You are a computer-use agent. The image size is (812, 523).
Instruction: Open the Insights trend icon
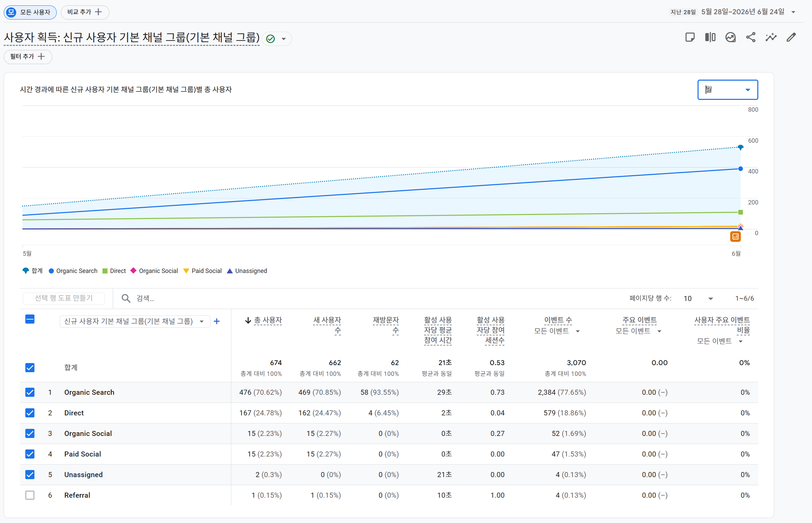[x=730, y=37]
